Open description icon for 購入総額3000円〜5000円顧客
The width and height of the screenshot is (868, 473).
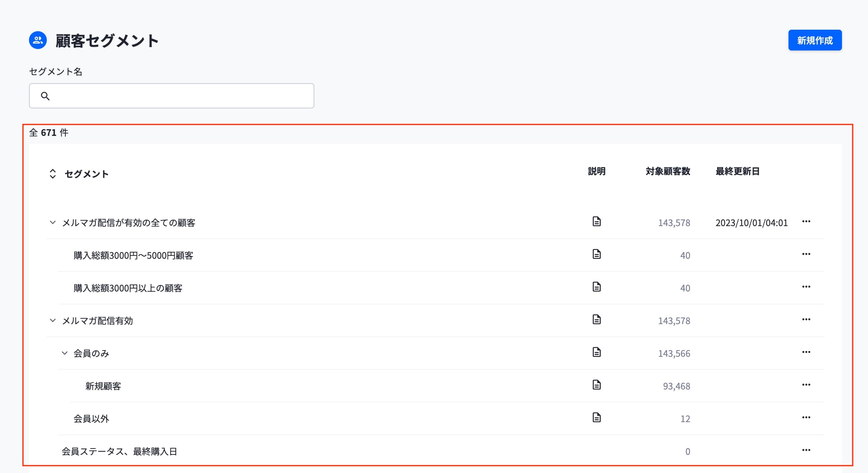click(x=596, y=254)
